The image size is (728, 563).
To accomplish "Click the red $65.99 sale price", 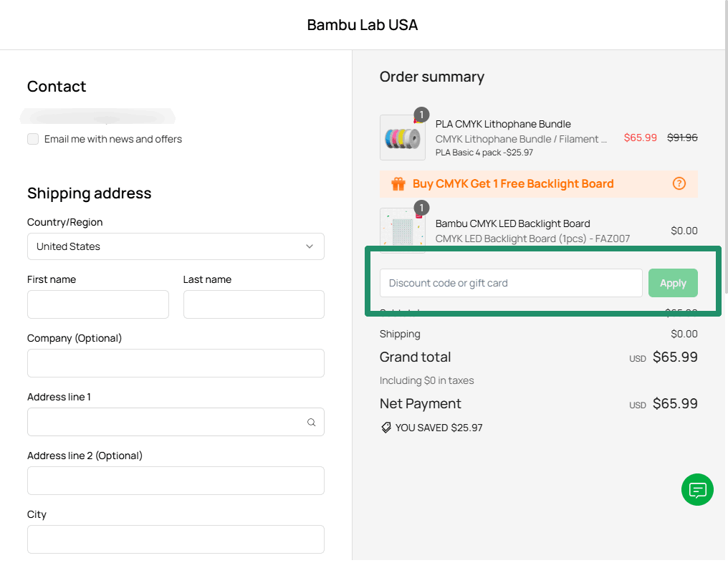I will tap(641, 138).
